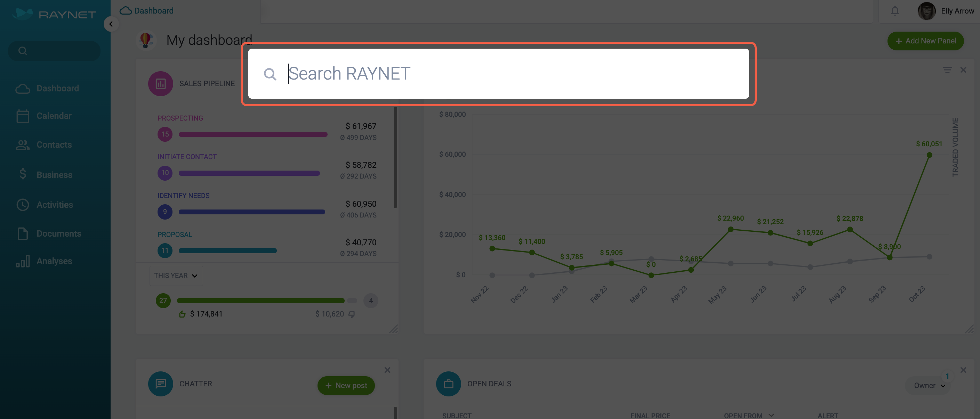
Task: Close the traded volume chart panel
Action: click(963, 70)
